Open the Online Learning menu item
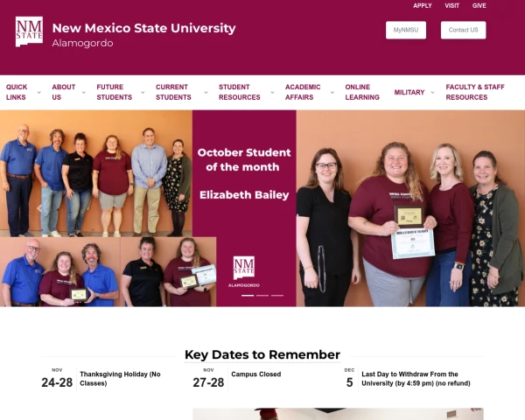 tap(362, 92)
